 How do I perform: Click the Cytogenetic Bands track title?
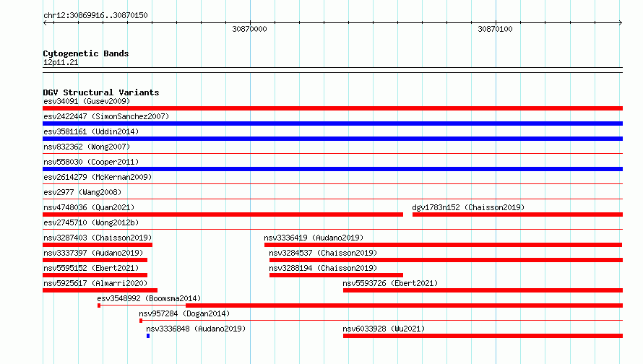tap(86, 53)
